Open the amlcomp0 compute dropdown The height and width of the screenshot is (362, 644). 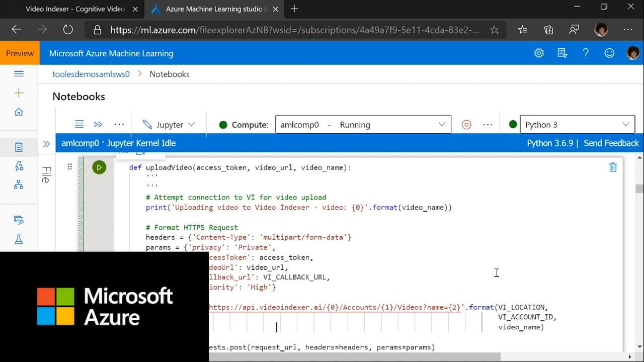click(x=363, y=125)
